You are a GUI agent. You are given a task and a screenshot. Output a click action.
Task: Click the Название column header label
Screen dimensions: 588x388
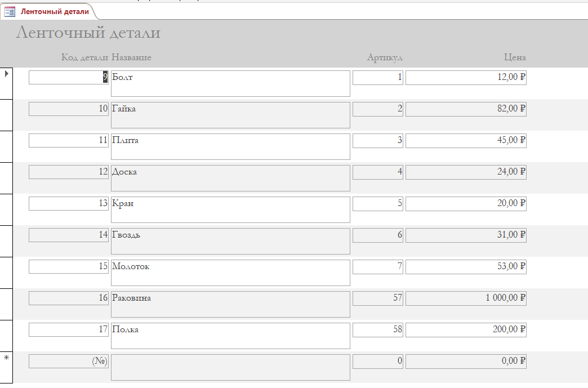tap(131, 57)
